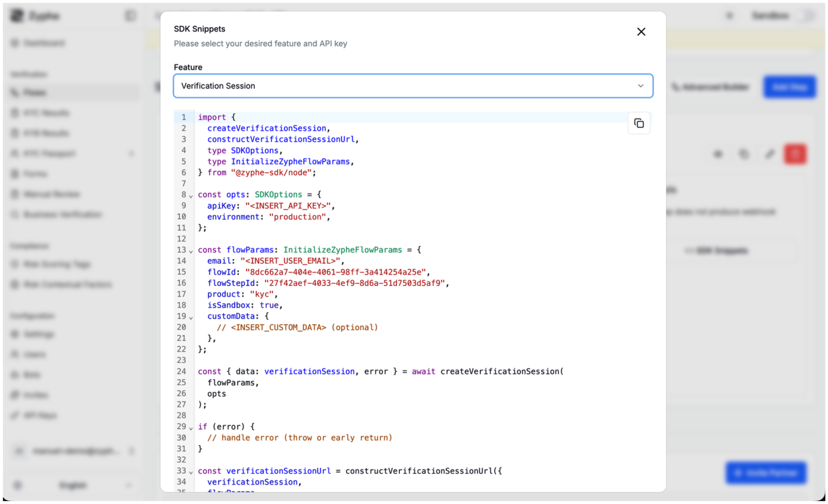Screen dimensions: 828x504
Task: Click the API Keys icon in sidebar
Action: point(15,415)
